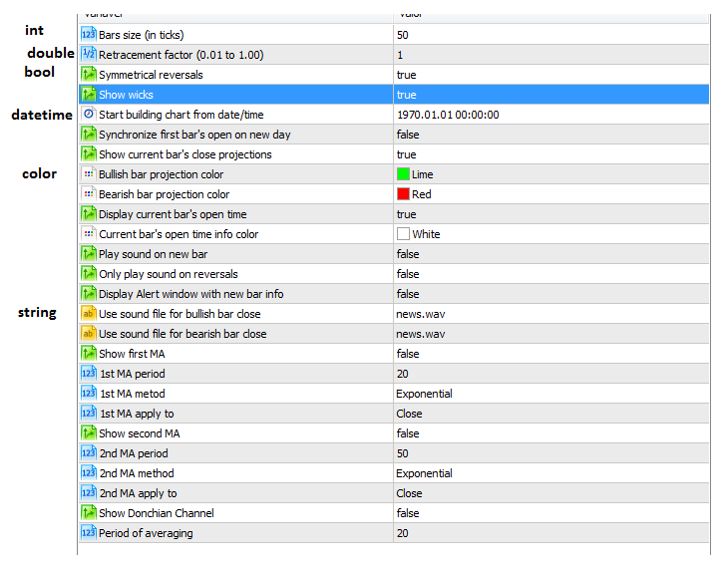Click the bool icon beside Display Alert window
The width and height of the screenshot is (728, 567).
coord(88,294)
